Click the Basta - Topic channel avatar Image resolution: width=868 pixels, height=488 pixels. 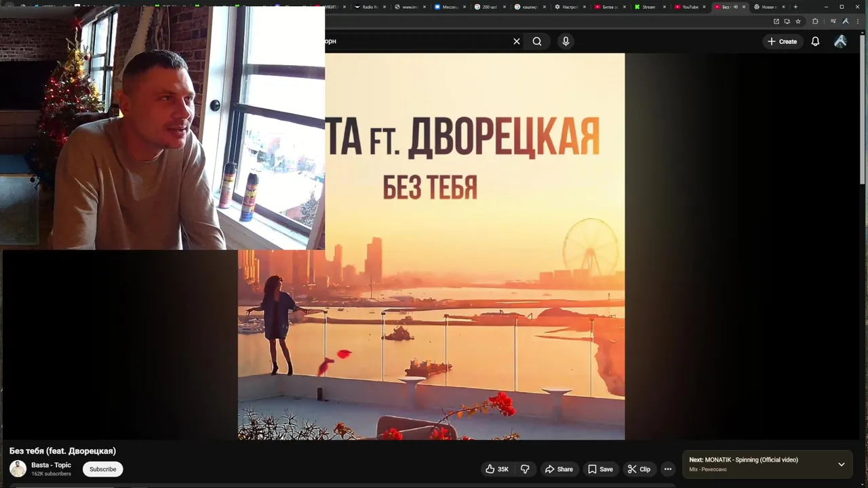click(x=18, y=468)
